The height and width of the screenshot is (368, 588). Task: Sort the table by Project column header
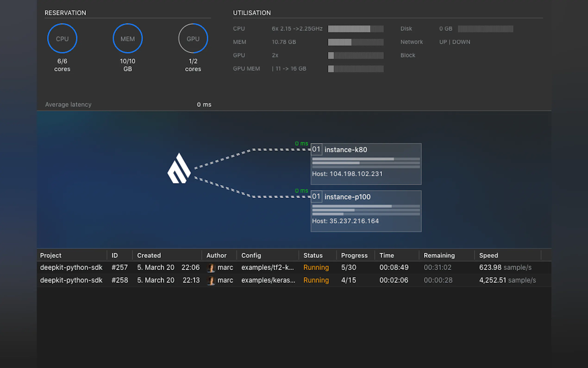tap(51, 255)
